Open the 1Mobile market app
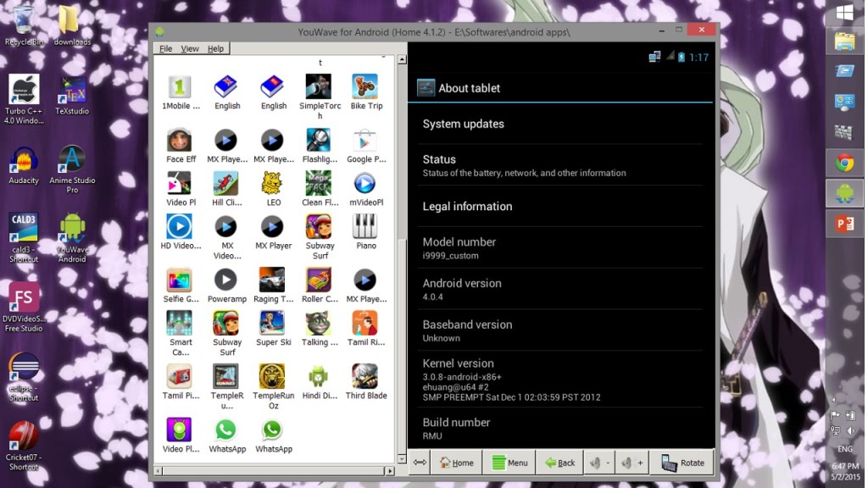868x488 pixels. coord(180,87)
